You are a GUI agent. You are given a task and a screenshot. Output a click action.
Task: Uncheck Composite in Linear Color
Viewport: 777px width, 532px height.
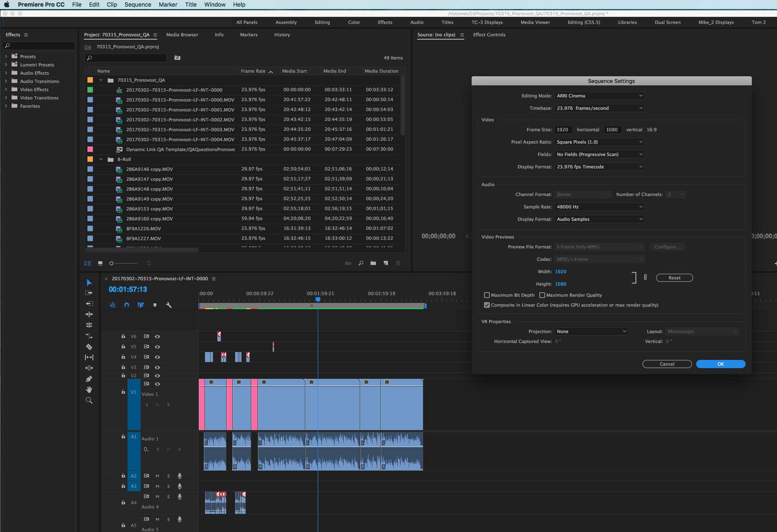(x=487, y=305)
